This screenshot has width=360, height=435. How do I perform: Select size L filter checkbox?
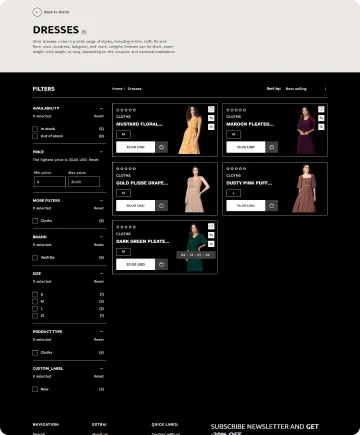pyautogui.click(x=35, y=309)
